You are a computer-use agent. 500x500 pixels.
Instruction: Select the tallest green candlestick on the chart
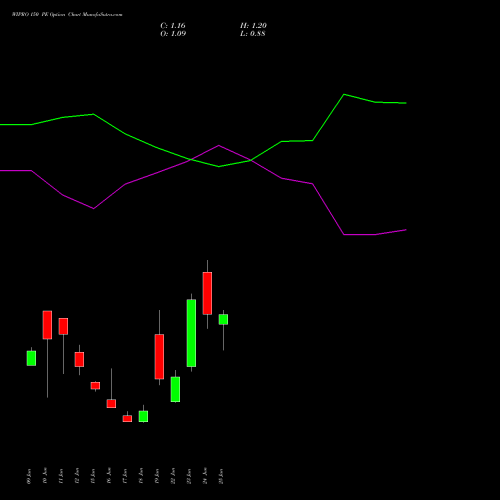191,333
